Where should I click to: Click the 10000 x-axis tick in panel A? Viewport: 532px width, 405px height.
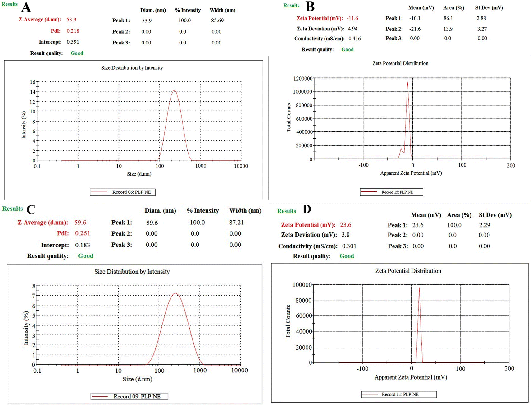click(241, 166)
